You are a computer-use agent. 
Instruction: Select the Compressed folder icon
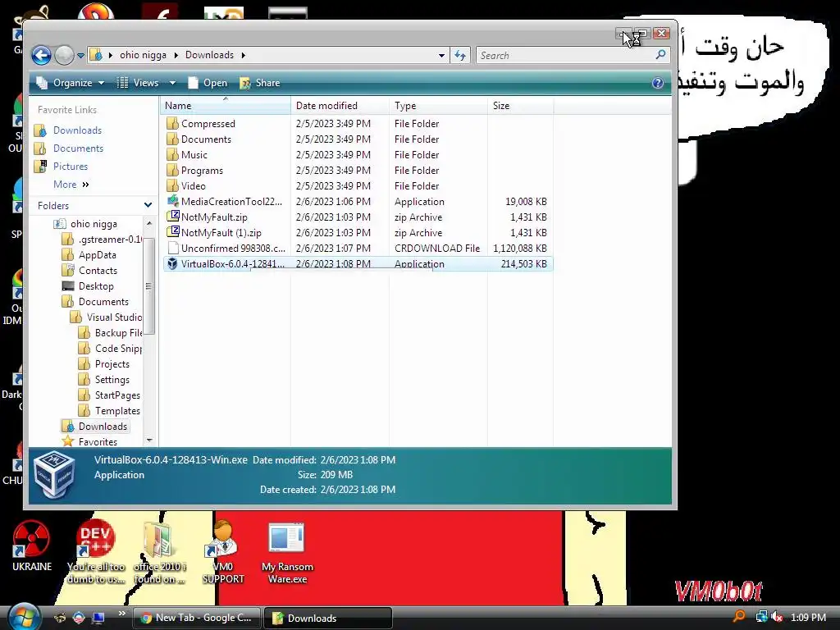[x=172, y=124]
